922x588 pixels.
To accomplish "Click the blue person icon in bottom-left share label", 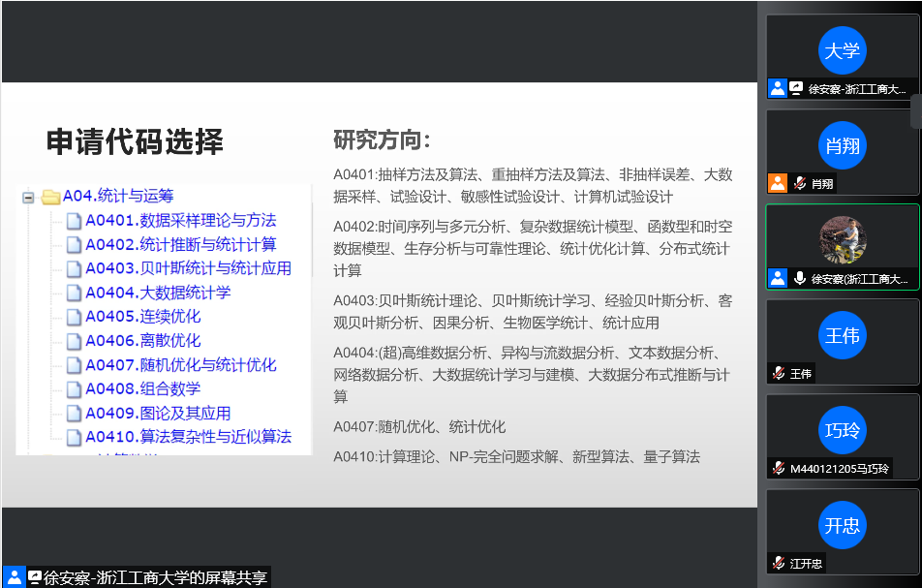I will (x=14, y=576).
